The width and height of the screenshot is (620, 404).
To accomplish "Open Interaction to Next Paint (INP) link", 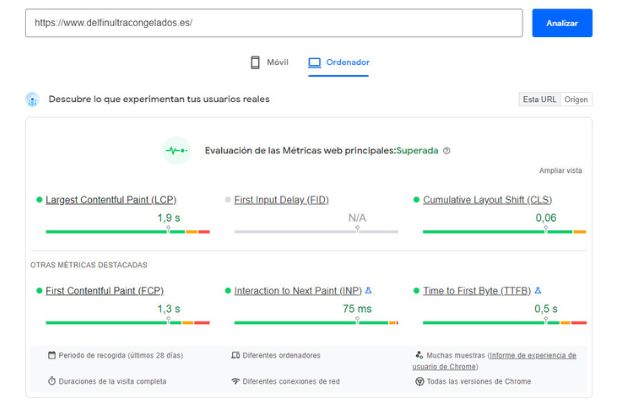I will (297, 291).
